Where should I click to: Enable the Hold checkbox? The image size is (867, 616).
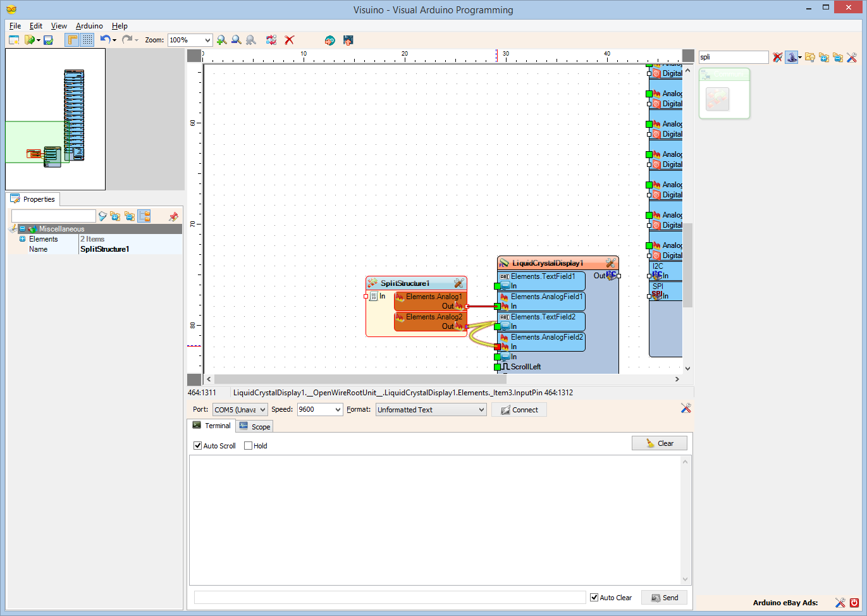point(248,446)
